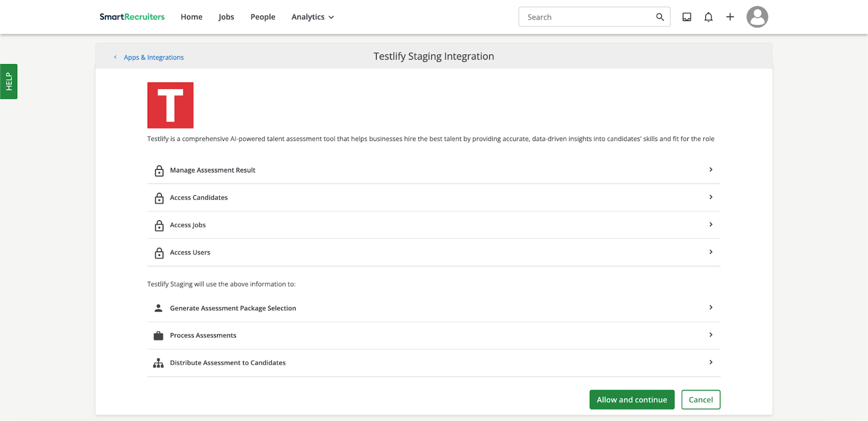Click Generate Assessment Package Selection text

click(233, 308)
